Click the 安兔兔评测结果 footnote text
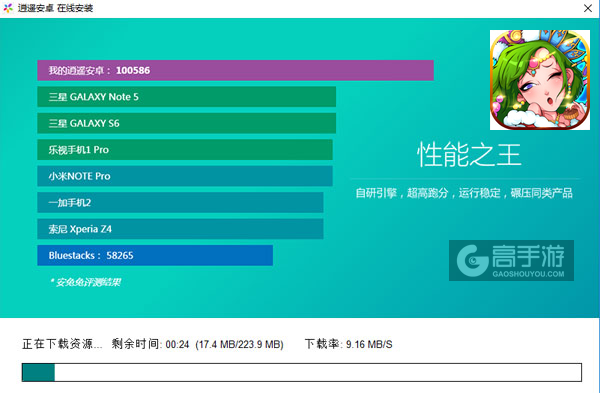 click(85, 282)
